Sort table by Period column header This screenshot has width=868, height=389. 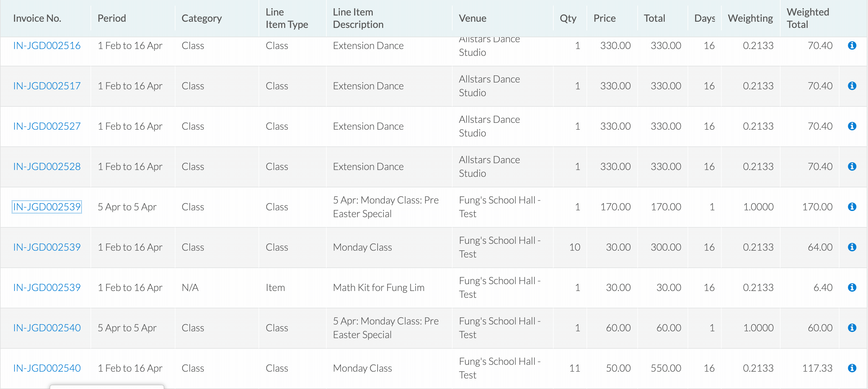[112, 18]
